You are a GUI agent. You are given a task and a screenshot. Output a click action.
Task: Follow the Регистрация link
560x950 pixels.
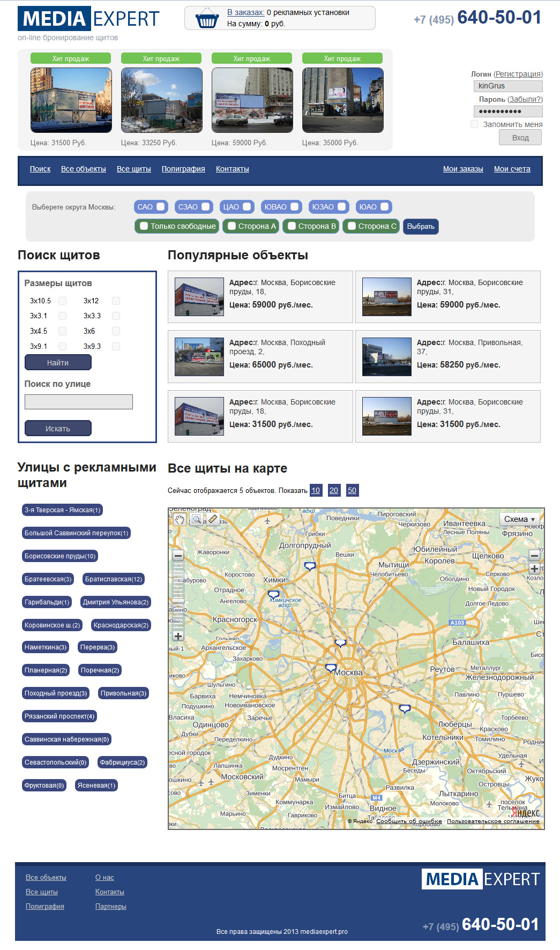(518, 74)
